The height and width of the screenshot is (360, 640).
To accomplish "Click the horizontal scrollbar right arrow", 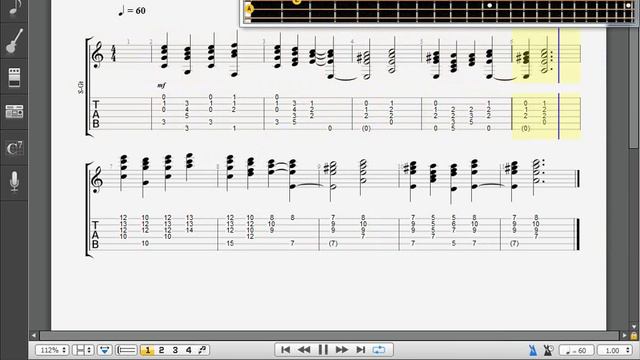I will point(624,336).
